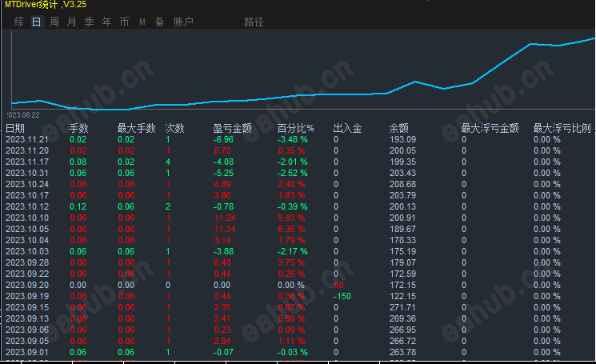Image resolution: width=596 pixels, height=364 pixels.
Task: Select the 2023.09.05 date cell
Action: tap(27, 342)
